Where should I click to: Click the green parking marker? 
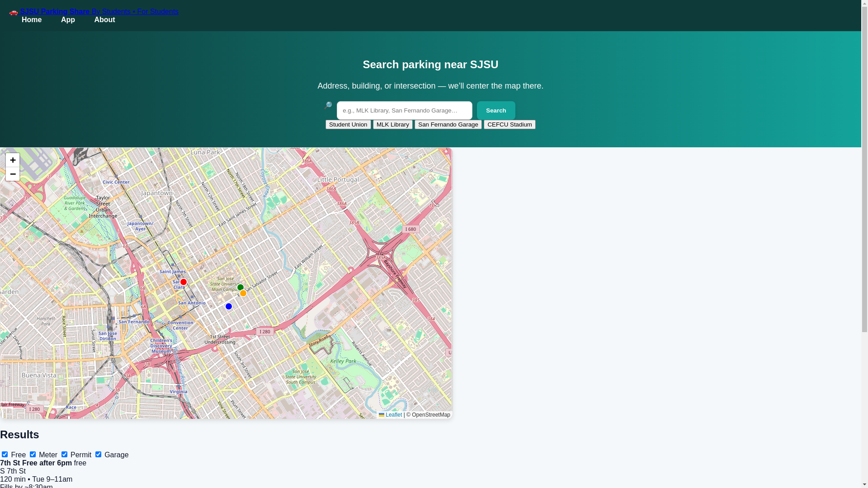click(241, 287)
